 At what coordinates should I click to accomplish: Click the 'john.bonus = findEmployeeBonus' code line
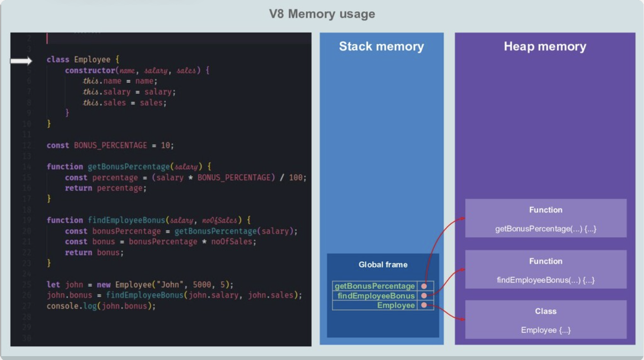pyautogui.click(x=174, y=295)
